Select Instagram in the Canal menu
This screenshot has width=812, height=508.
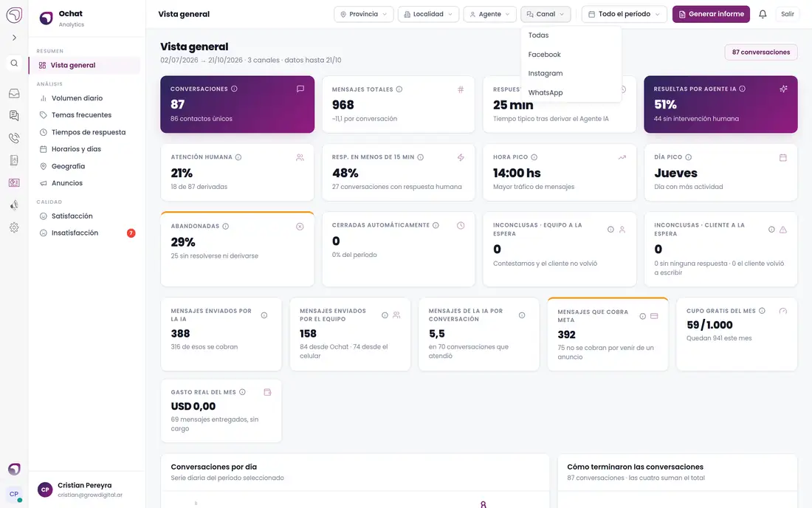click(x=571, y=74)
